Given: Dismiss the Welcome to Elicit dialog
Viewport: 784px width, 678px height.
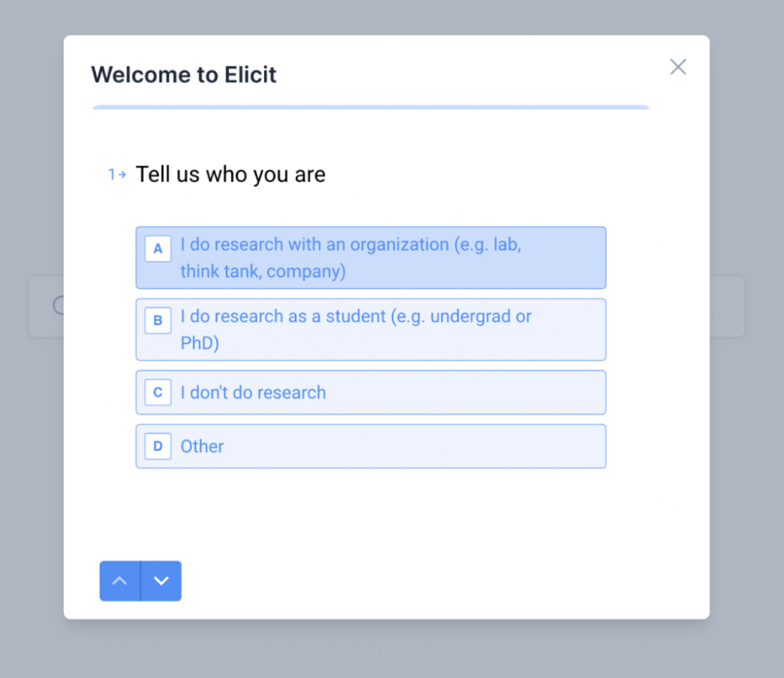Looking at the screenshot, I should pos(678,67).
